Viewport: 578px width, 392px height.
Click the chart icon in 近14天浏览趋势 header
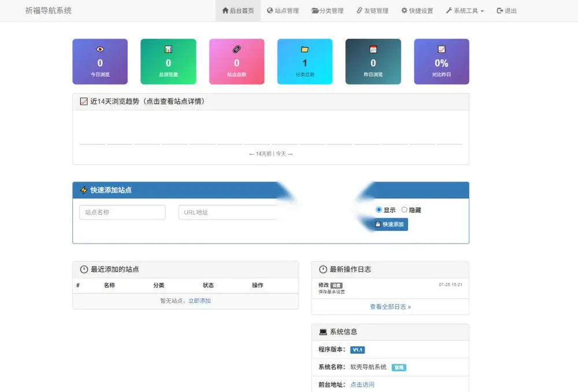[x=84, y=101]
